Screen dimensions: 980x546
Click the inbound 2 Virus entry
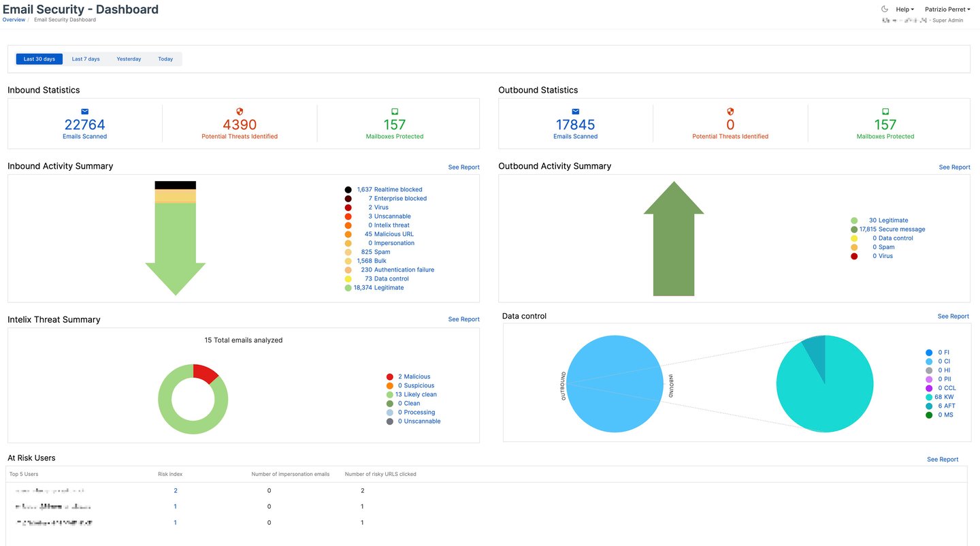[x=378, y=207]
